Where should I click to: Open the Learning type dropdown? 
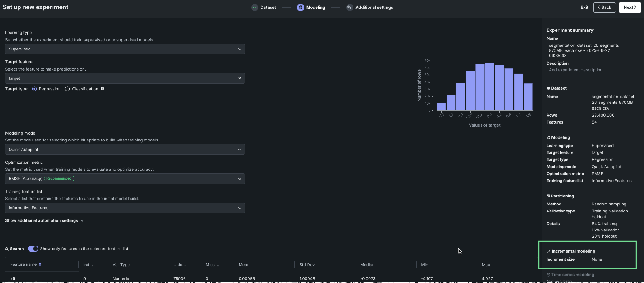point(125,49)
